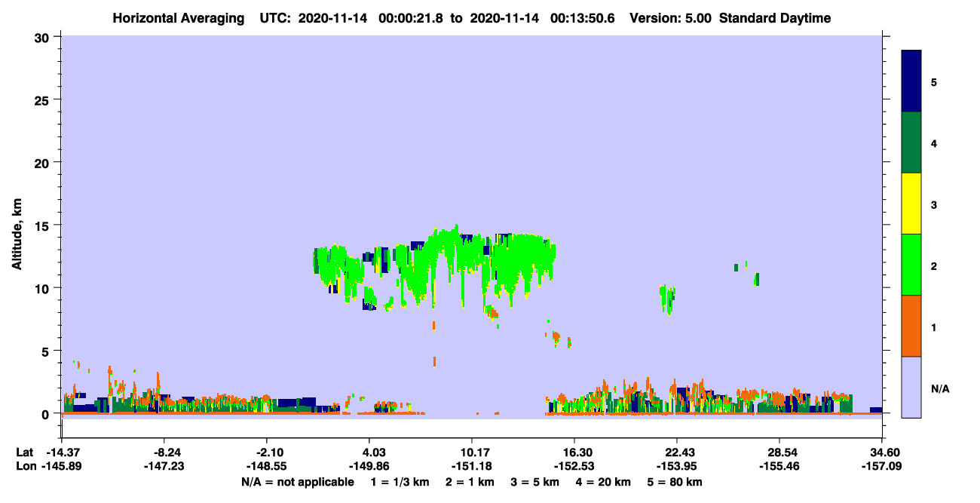Image resolution: width=980 pixels, height=503 pixels.
Task: Click the latitude label 10.17
Action: point(471,452)
